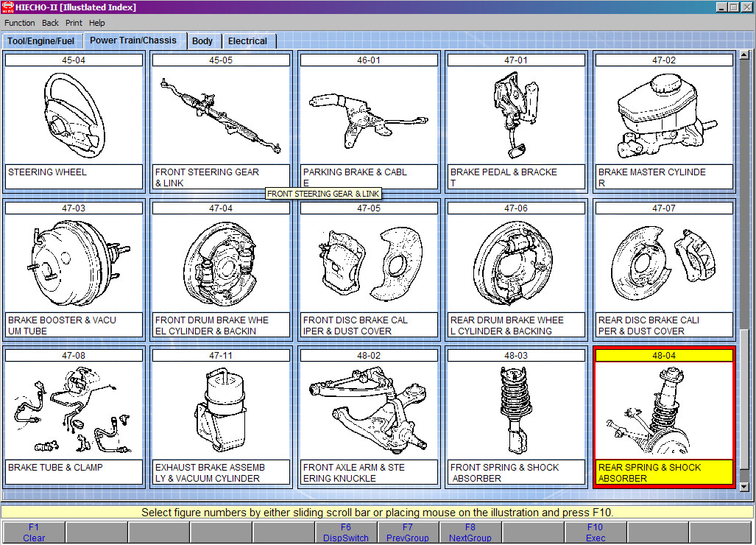
Task: Select the Brake Booster & Vacuum Tube figure
Action: click(x=74, y=262)
